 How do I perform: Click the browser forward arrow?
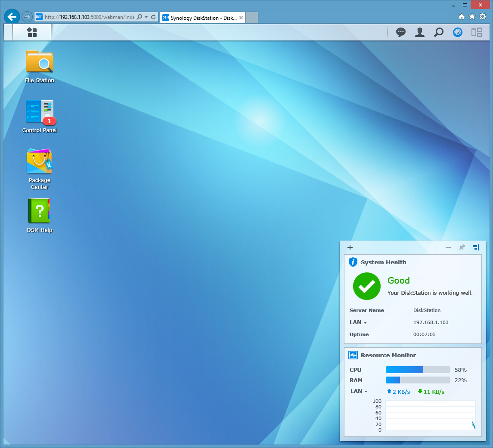[28, 17]
